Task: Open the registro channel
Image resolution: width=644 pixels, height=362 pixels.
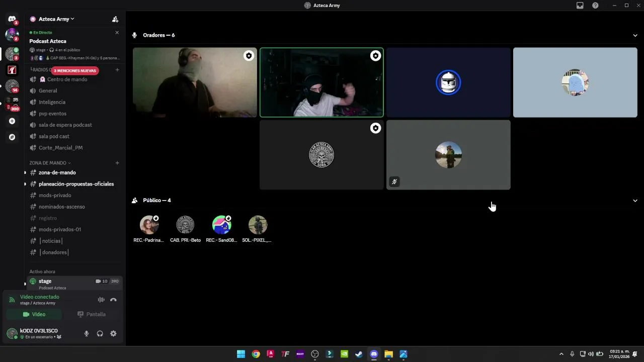Action: coord(74,218)
